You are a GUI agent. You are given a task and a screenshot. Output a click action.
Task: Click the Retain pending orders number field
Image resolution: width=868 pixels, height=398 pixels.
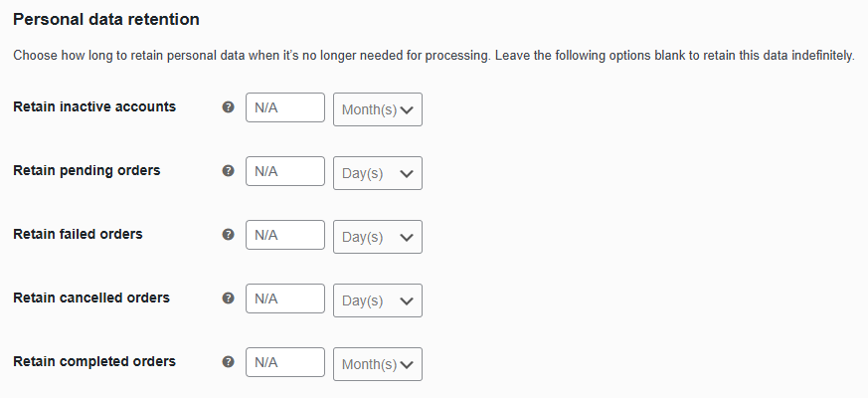pos(285,171)
